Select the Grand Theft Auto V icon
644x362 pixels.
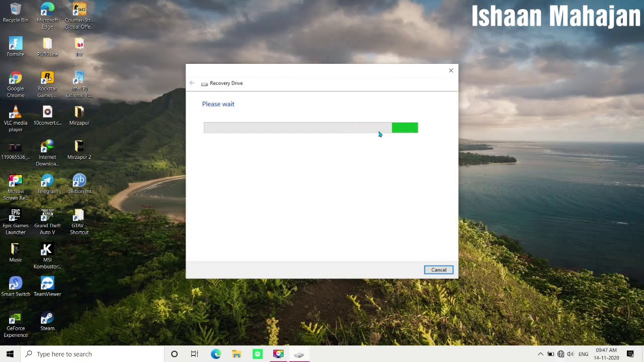[47, 221]
